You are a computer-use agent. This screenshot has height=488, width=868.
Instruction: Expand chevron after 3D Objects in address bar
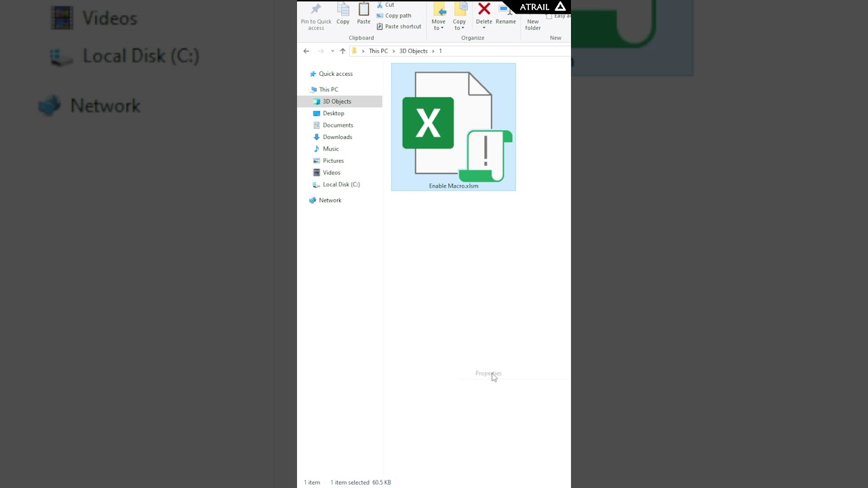433,51
